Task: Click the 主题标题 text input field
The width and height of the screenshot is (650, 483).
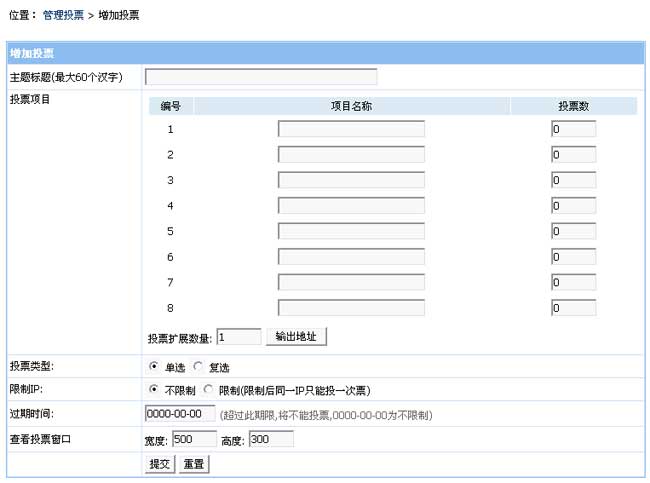Action: pyautogui.click(x=261, y=77)
